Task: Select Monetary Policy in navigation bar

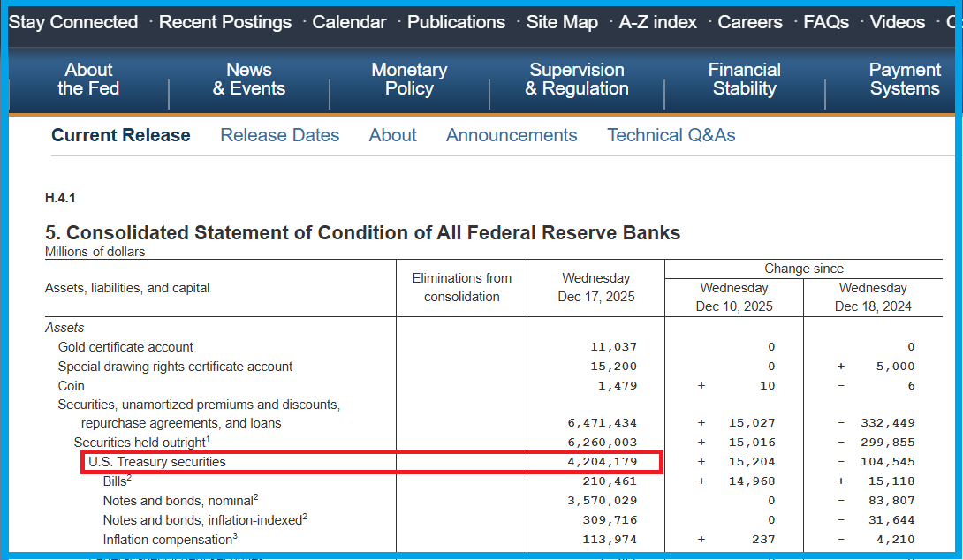Action: 409,79
